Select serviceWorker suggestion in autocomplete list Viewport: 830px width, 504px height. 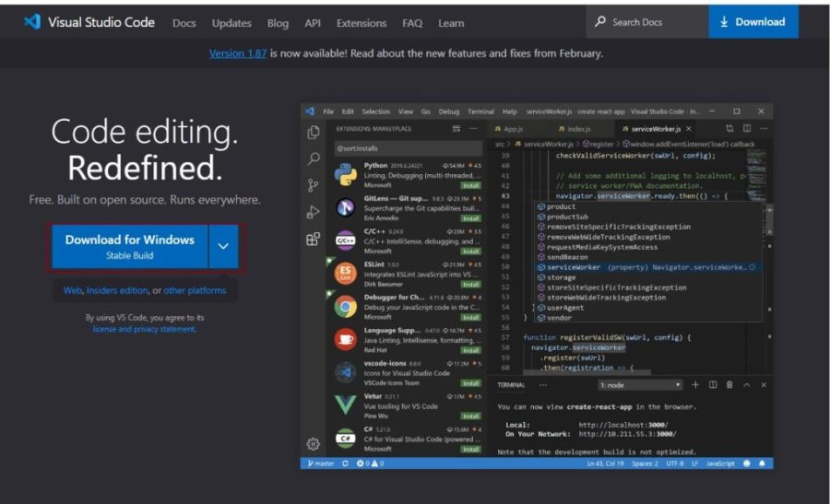pyautogui.click(x=646, y=267)
